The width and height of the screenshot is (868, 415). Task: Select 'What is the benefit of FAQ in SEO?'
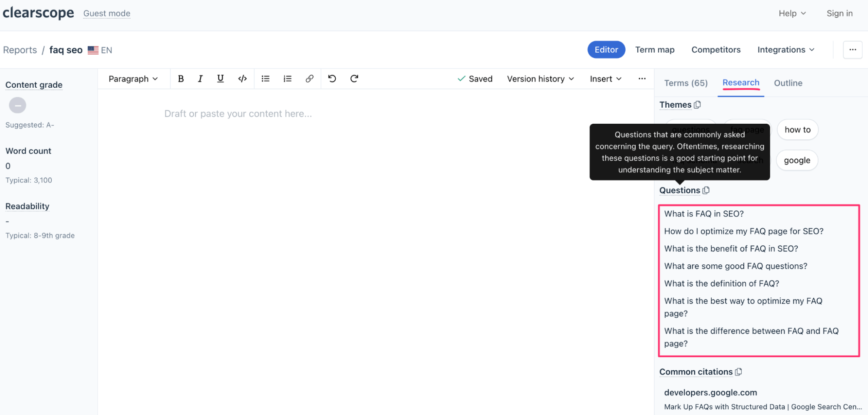pos(731,248)
